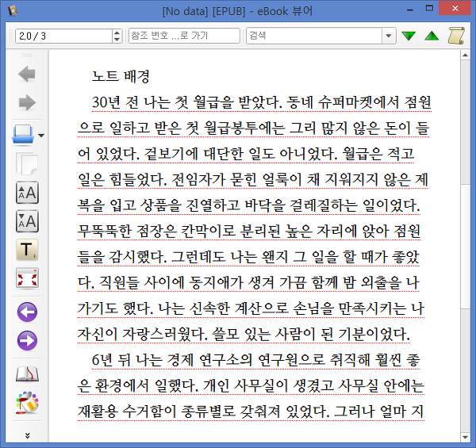This screenshot has width=476, height=448.
Task: Click scrollbar down arrow
Action: pyautogui.click(x=466, y=437)
